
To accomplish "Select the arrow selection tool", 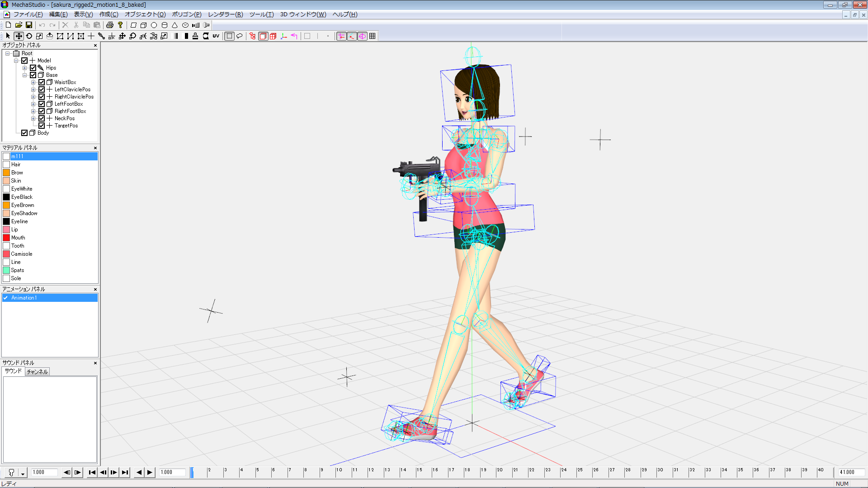I will pos(8,36).
